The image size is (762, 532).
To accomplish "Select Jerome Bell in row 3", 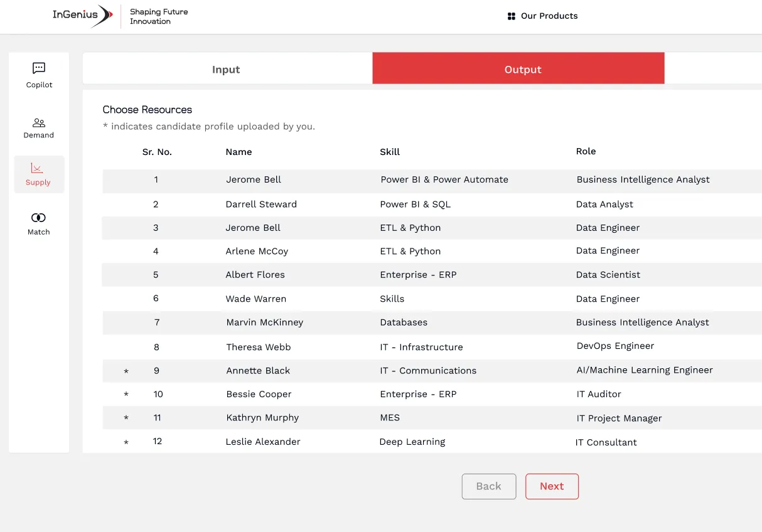I will [x=253, y=228].
